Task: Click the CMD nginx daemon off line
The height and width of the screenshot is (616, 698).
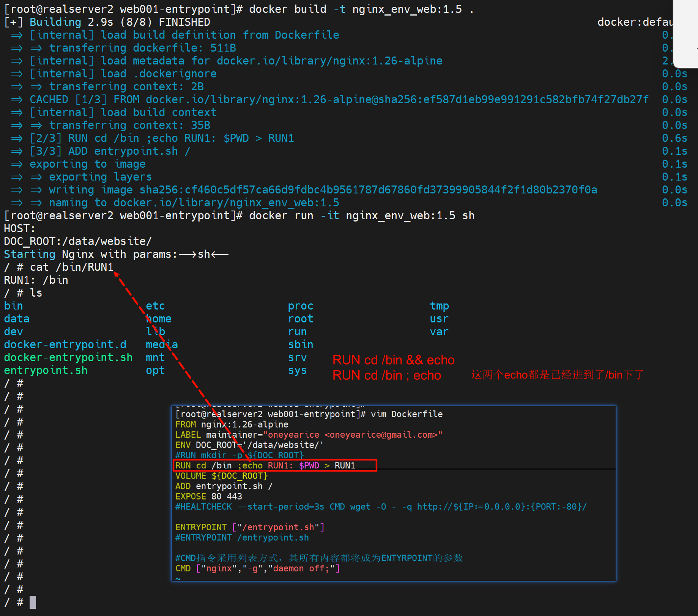Action: [257, 568]
